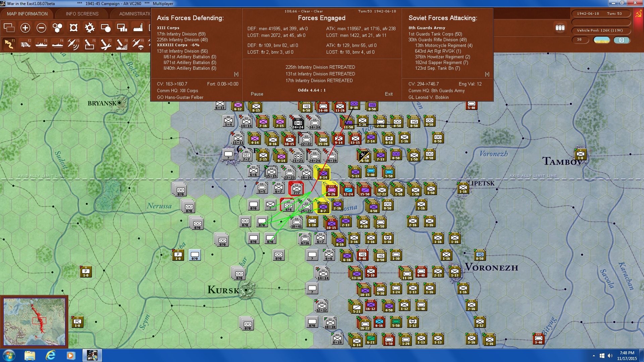Screen dimensions: 644x362
Task: Select the F5 air recon mode icon
Action: coord(73,44)
